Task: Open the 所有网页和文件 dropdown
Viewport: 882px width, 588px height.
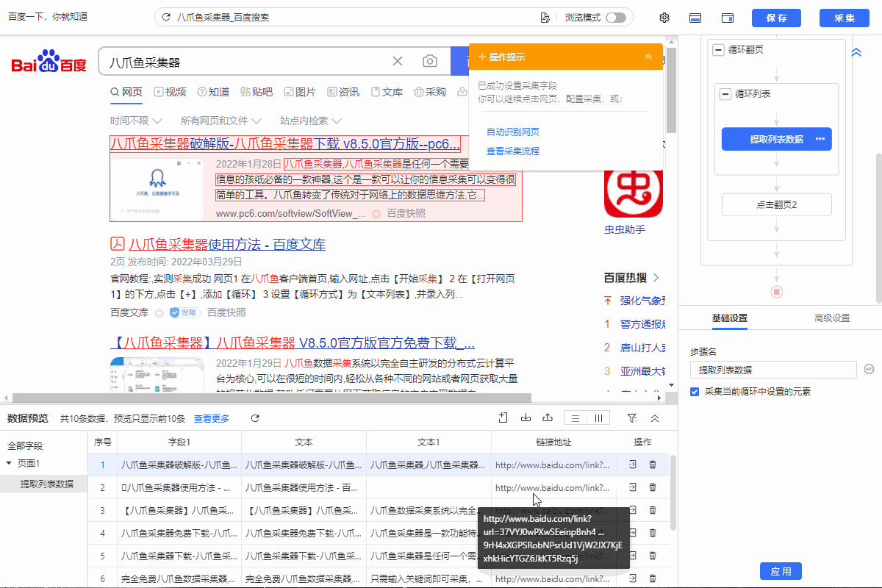Action: 221,121
